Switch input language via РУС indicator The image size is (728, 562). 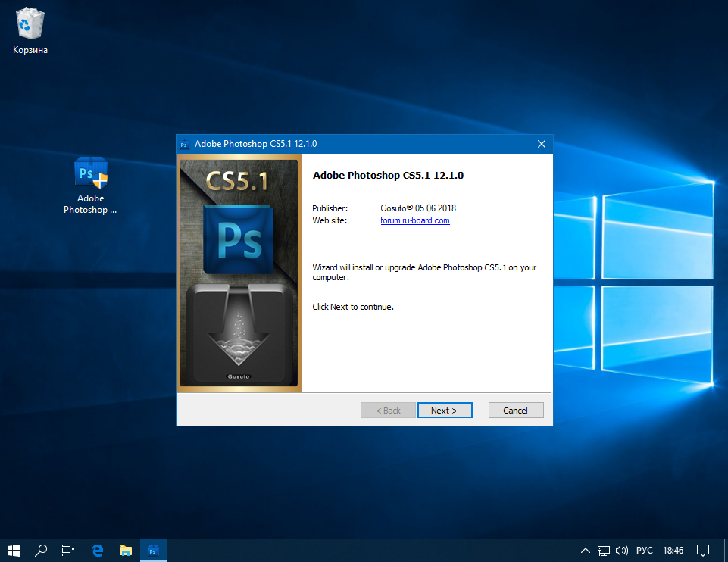tap(644, 550)
